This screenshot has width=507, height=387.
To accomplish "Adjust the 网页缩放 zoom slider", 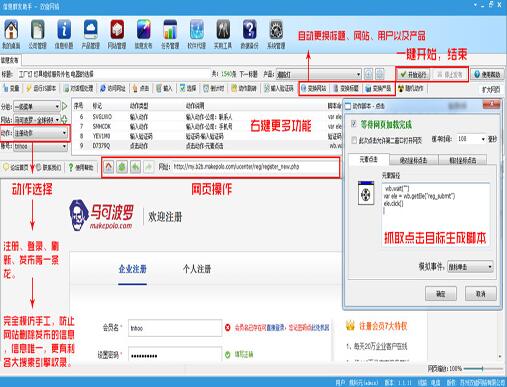I will click(x=483, y=368).
